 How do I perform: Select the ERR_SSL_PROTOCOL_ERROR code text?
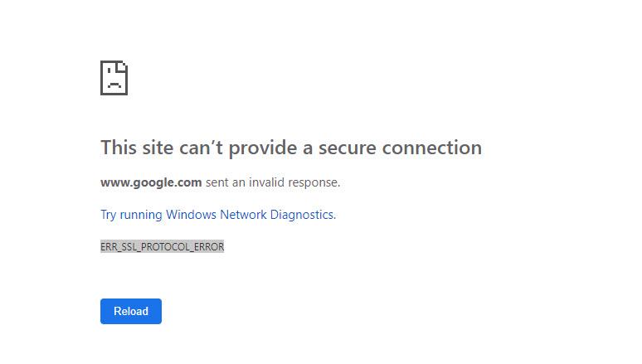coord(162,246)
